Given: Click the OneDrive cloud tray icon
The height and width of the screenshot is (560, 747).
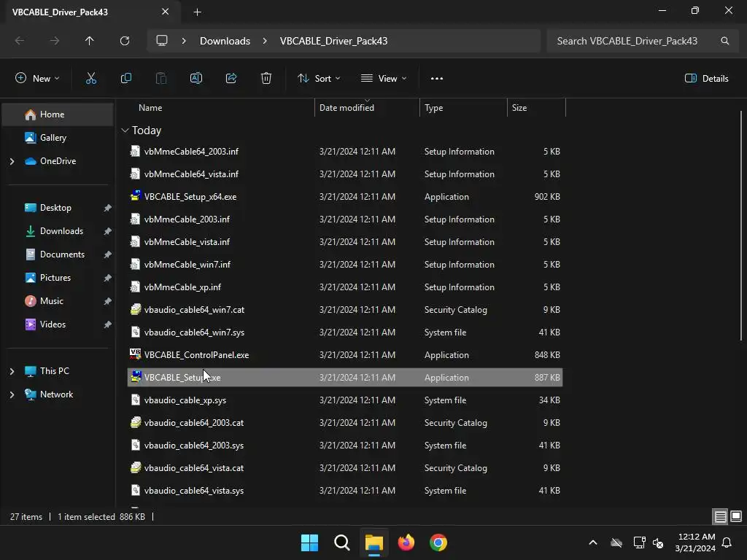Looking at the screenshot, I should [x=616, y=542].
